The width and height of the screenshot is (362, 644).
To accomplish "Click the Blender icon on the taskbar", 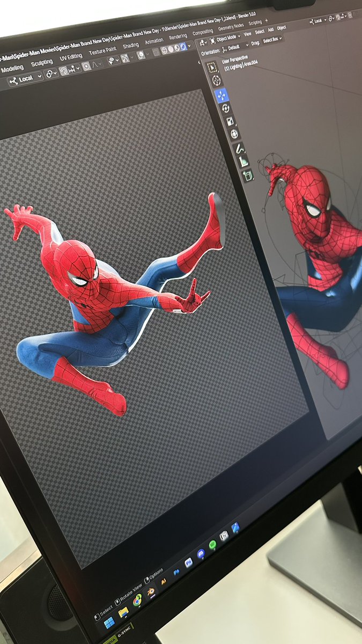I will [152, 591].
